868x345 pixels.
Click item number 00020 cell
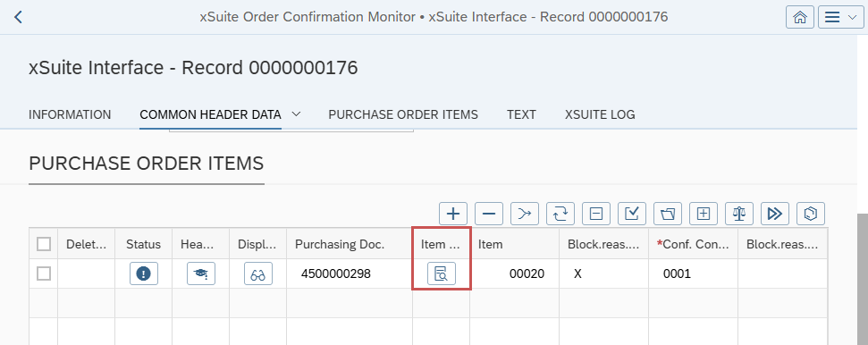pos(514,273)
